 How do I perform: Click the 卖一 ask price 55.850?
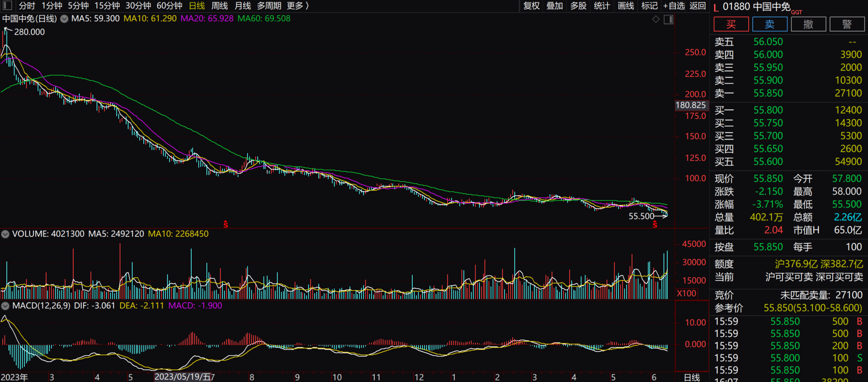point(768,93)
